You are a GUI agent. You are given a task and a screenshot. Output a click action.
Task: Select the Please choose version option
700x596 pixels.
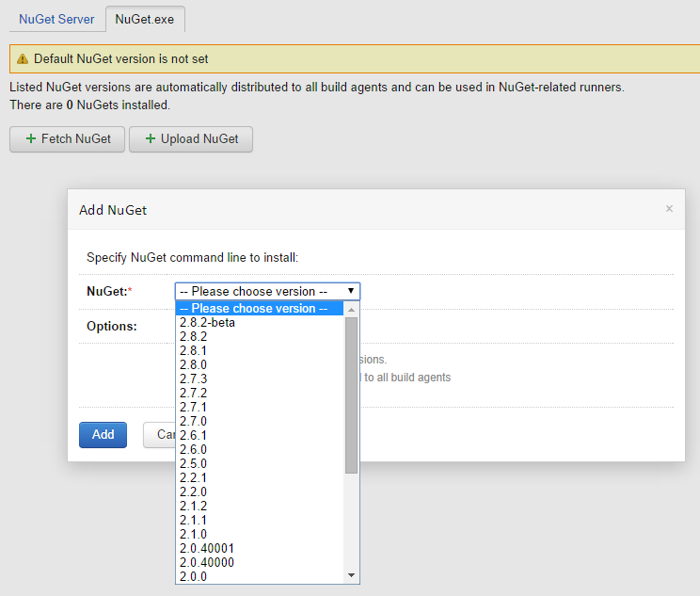click(260, 308)
